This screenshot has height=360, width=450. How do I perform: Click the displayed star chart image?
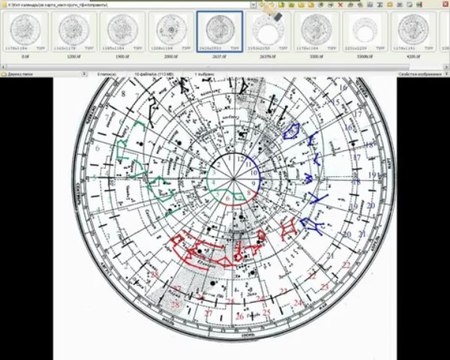[225, 218]
